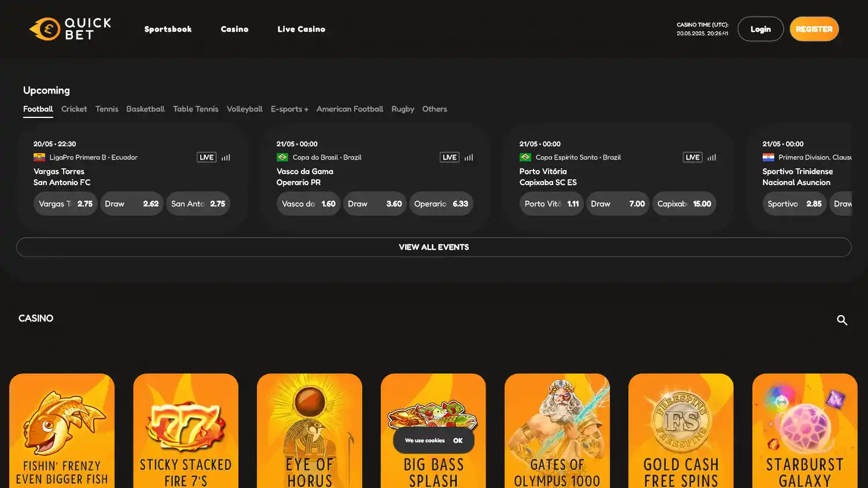868x488 pixels.
Task: Open Sticky Stacked Fire 7's game
Action: (186, 431)
